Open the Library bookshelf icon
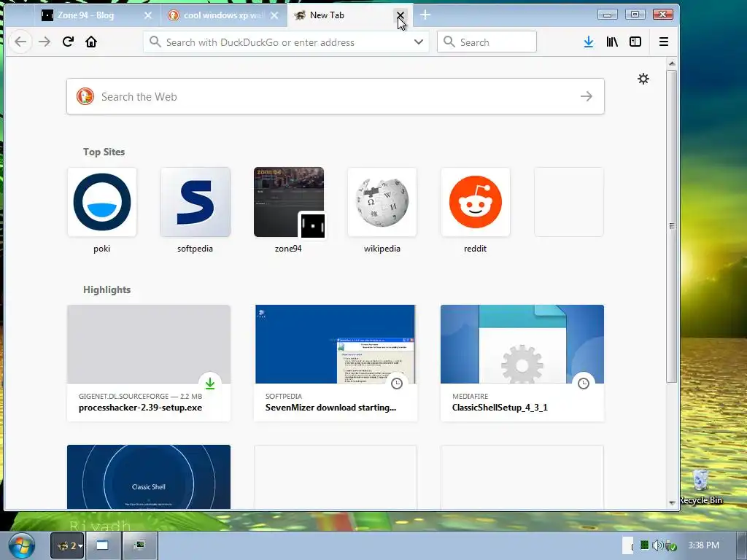This screenshot has height=560, width=747. click(x=612, y=42)
